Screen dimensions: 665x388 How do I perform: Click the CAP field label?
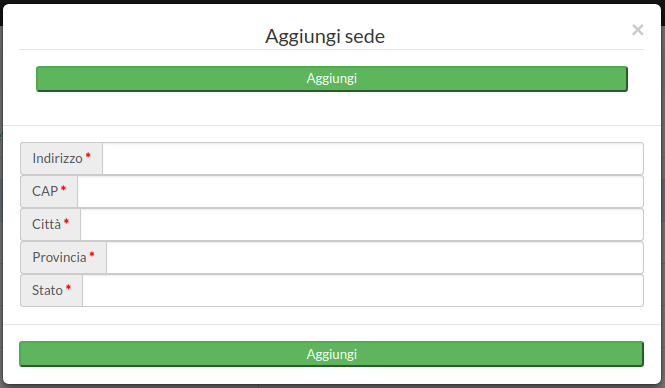coord(45,192)
